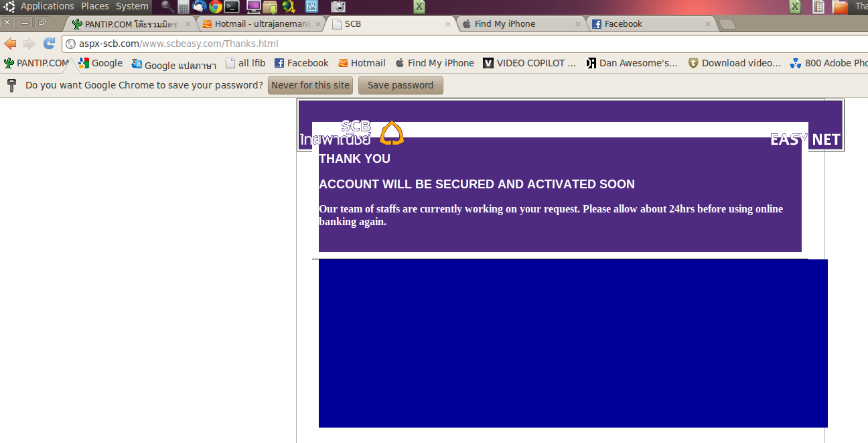Close the Find My iPhone tab
This screenshot has width=868, height=443.
tap(578, 24)
